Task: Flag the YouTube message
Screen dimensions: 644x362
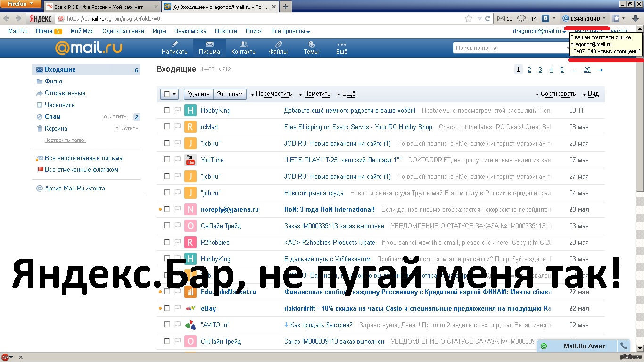Action: click(178, 160)
